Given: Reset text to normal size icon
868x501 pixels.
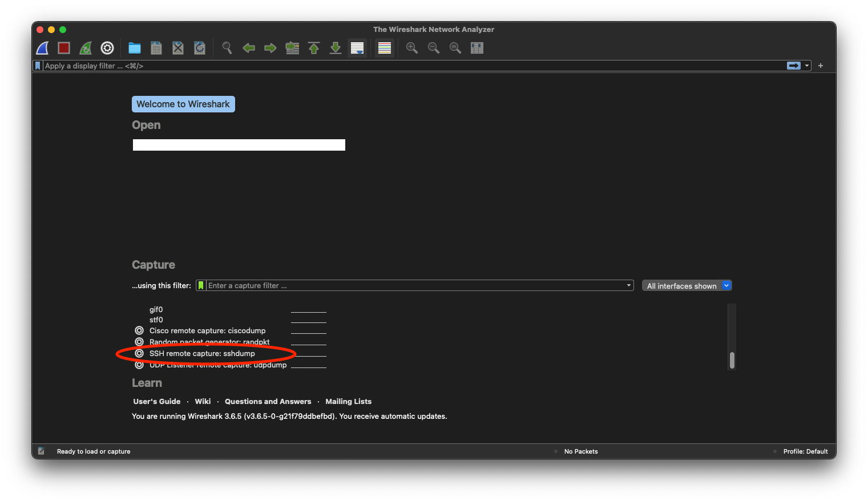Looking at the screenshot, I should click(455, 48).
